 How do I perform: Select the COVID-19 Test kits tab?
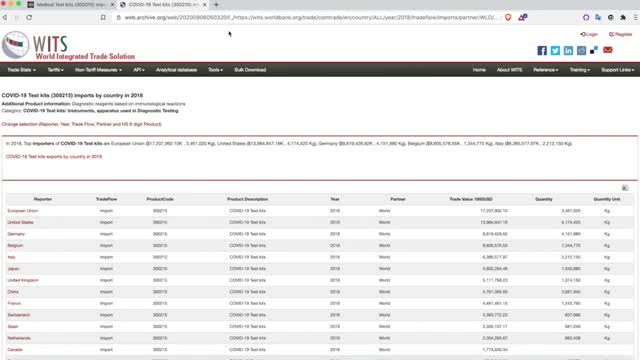[164, 4]
